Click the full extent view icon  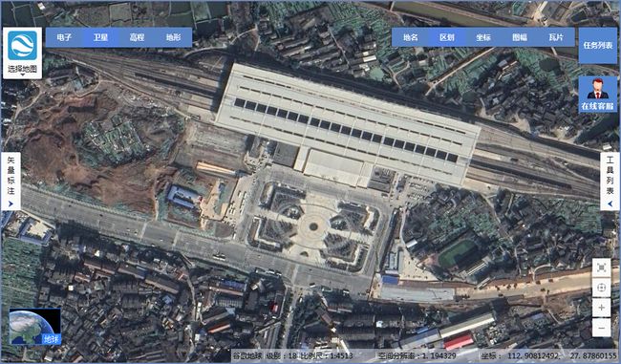[x=601, y=268]
